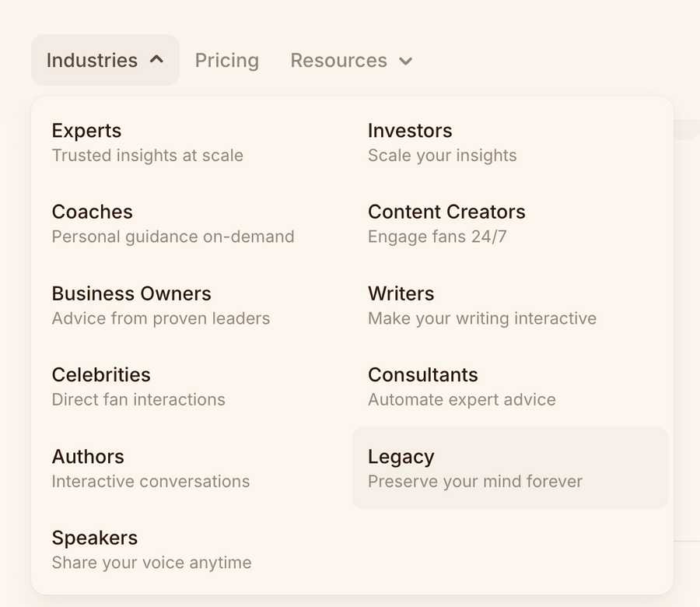Screen dimensions: 700x607
Task: Click 'Preserve your mind forever' description
Action: pos(475,481)
